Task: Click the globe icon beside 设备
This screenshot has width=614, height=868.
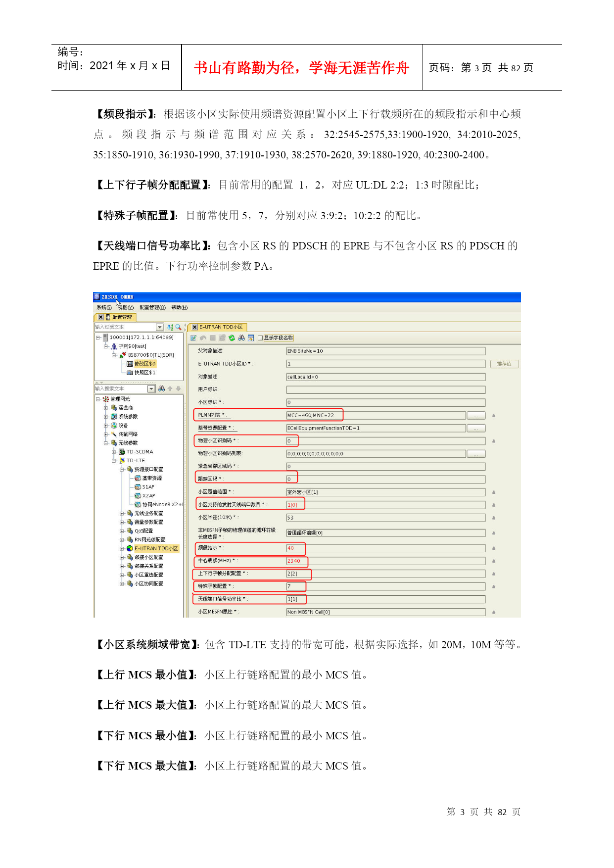Action: [114, 426]
